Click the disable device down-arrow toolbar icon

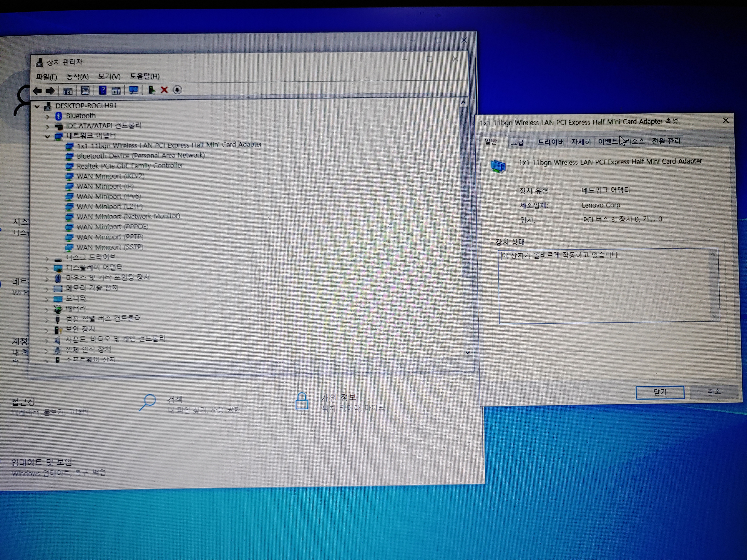pyautogui.click(x=177, y=90)
